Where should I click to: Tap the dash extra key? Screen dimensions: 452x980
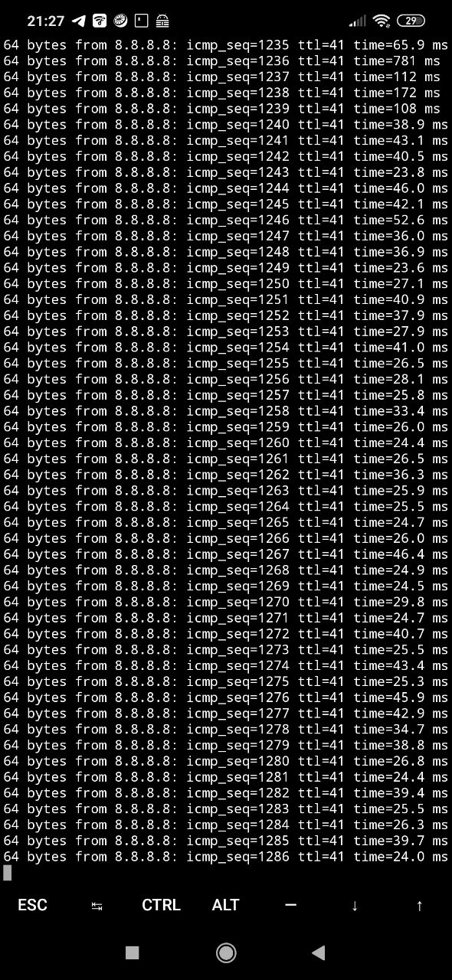[x=290, y=905]
